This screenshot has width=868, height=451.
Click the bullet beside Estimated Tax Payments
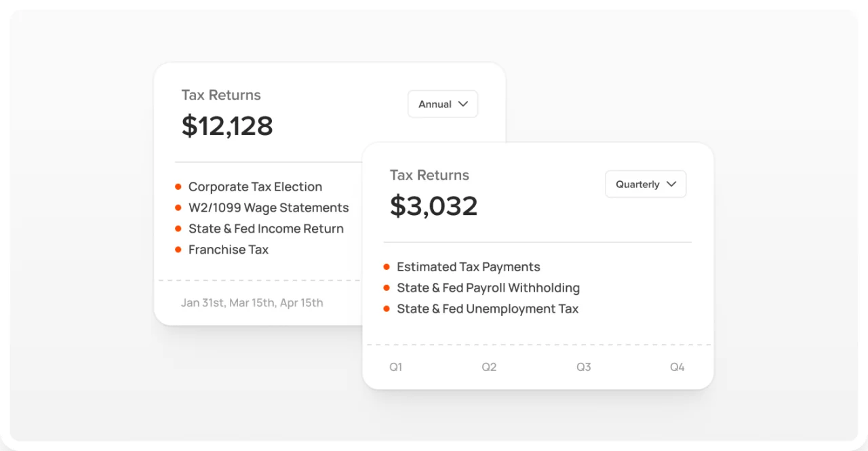coord(387,267)
